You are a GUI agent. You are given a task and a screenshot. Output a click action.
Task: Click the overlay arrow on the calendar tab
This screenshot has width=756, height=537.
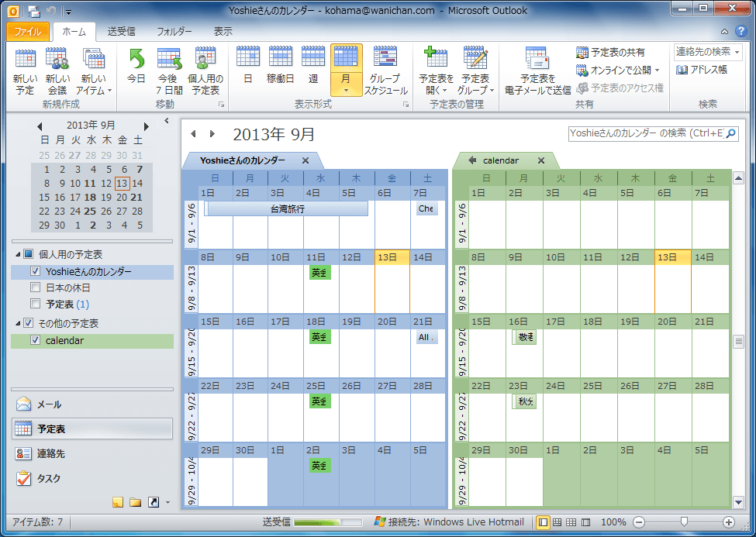472,160
